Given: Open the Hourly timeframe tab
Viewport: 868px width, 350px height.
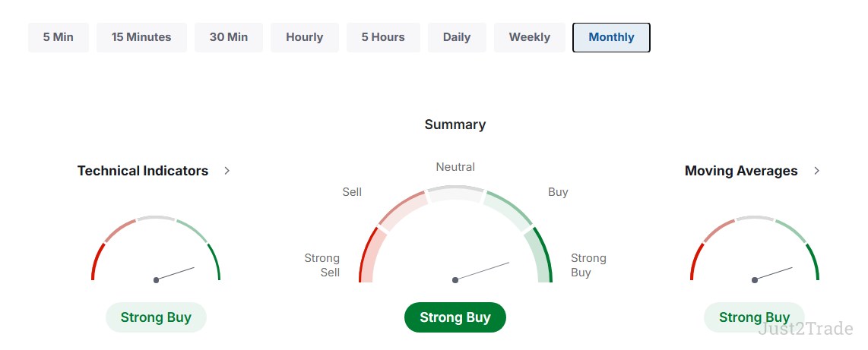Looking at the screenshot, I should point(305,37).
